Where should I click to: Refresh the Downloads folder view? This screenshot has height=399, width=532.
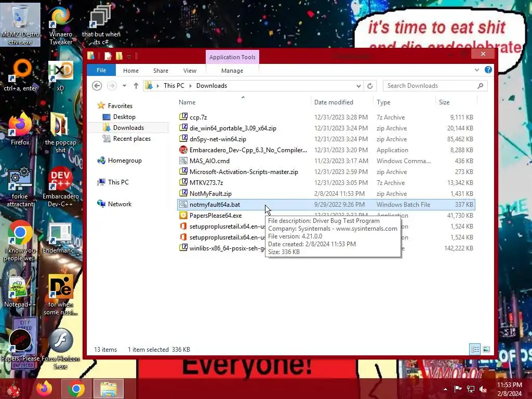(x=370, y=86)
